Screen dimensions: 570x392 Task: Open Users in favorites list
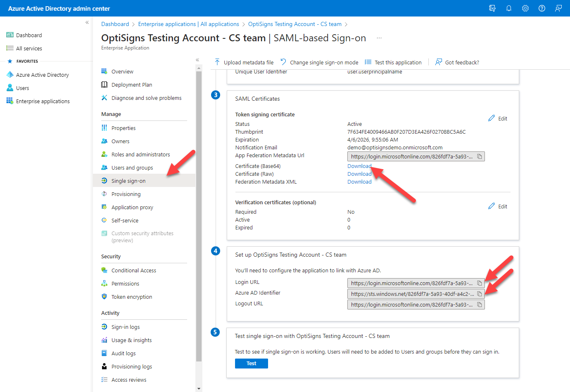[x=22, y=88]
